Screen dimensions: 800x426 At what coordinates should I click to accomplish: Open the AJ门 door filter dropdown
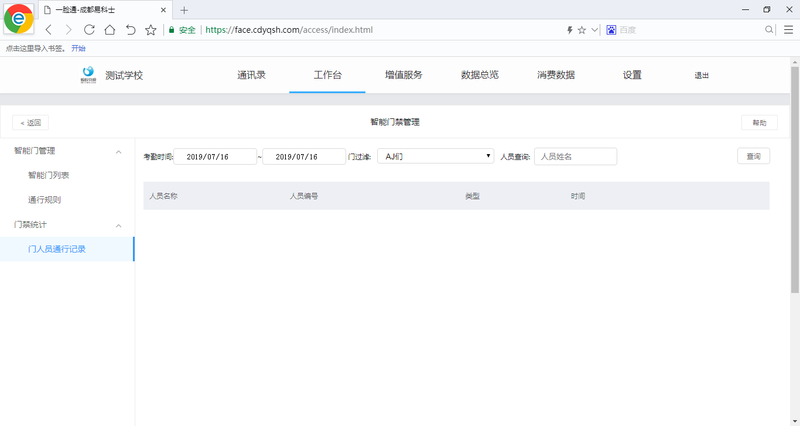click(437, 157)
